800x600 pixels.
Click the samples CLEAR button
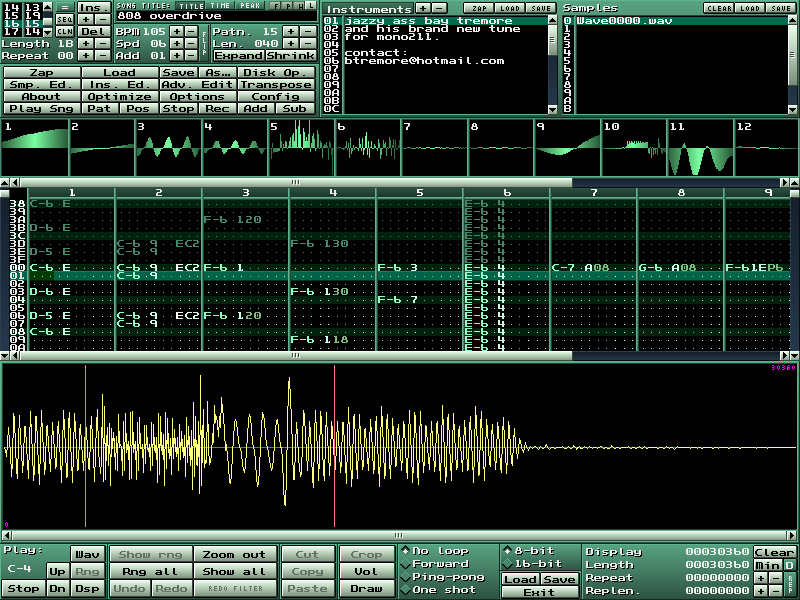coord(718,7)
